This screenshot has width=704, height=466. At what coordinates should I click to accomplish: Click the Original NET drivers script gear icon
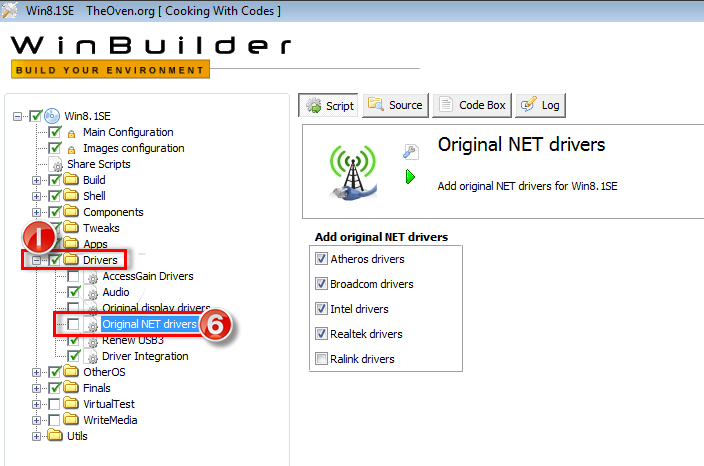click(92, 325)
